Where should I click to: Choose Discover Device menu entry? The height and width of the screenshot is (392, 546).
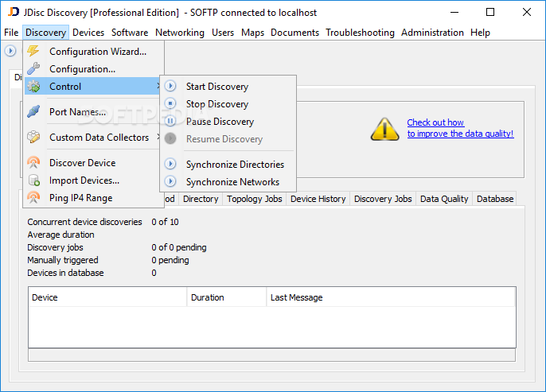[94, 162]
